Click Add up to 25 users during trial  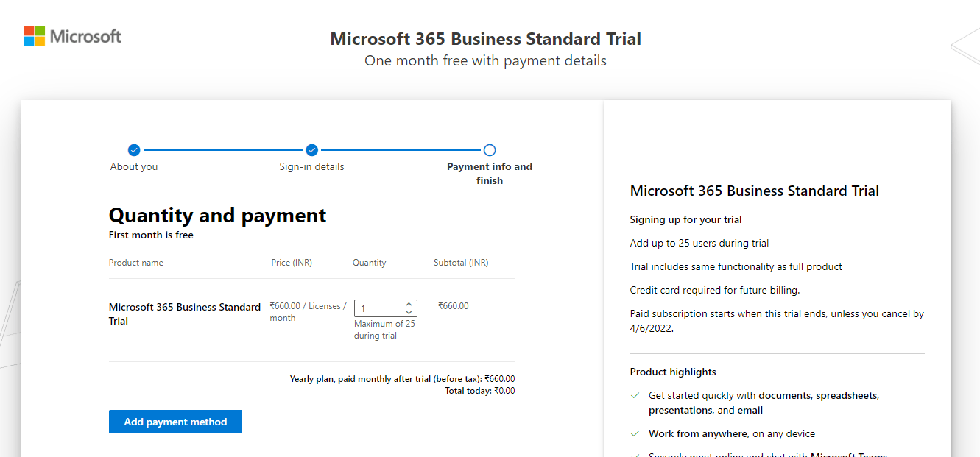pos(699,243)
